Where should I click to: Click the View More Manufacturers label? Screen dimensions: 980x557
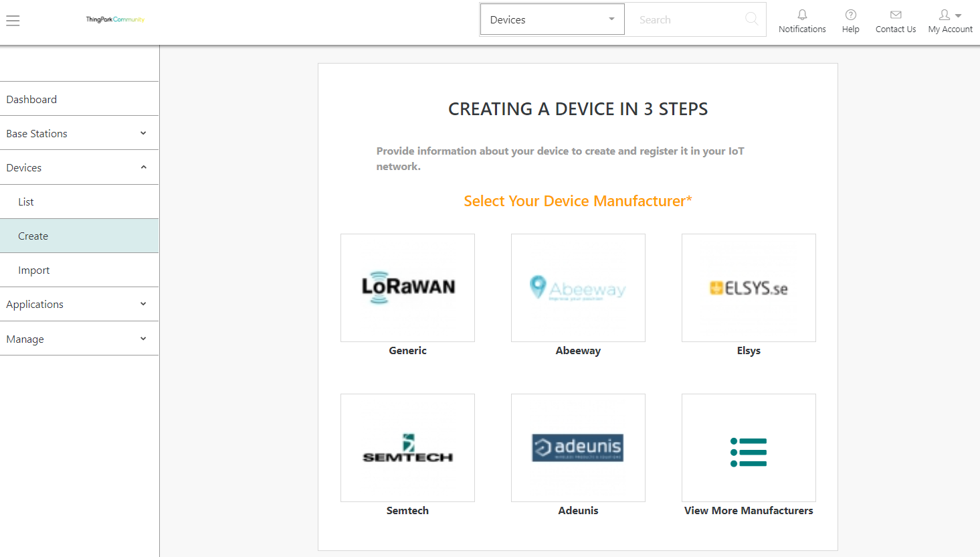[749, 511]
